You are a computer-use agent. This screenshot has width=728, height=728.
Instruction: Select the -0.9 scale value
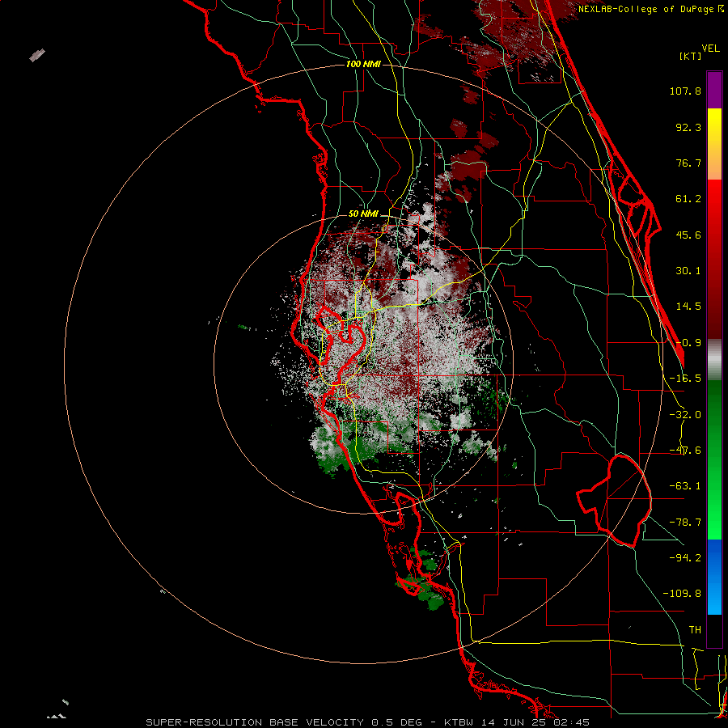coord(688,343)
